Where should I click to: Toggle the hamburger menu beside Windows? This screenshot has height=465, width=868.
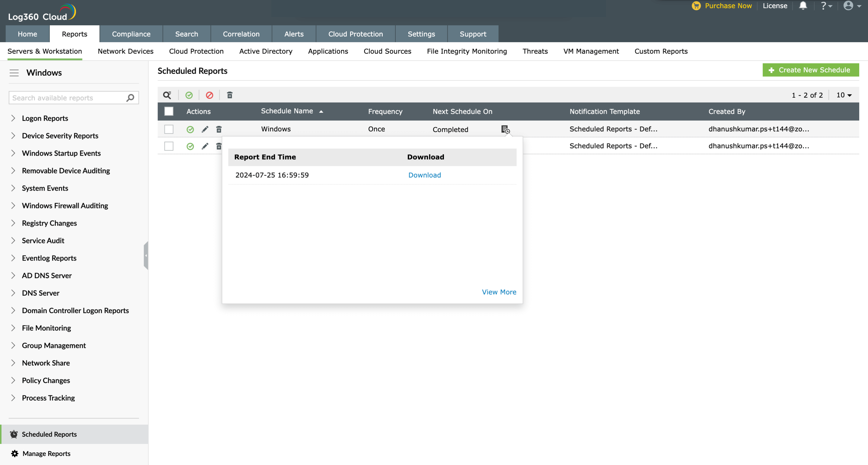[14, 73]
